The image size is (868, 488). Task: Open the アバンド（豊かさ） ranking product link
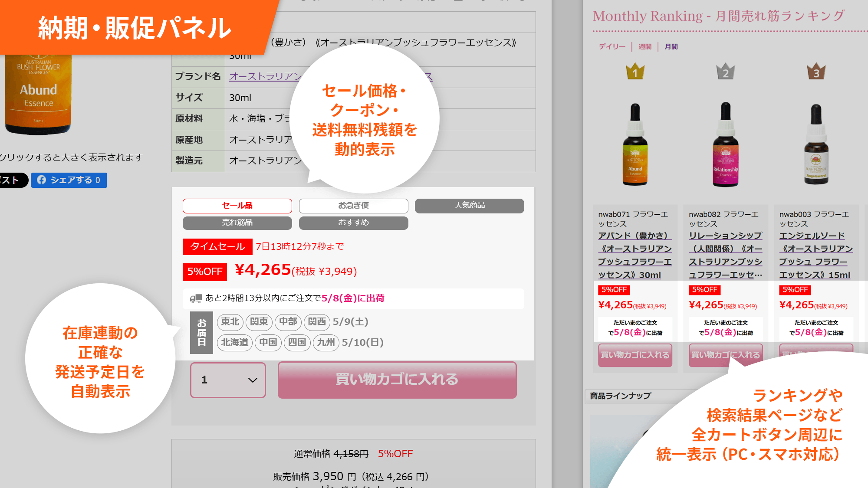[x=635, y=255]
